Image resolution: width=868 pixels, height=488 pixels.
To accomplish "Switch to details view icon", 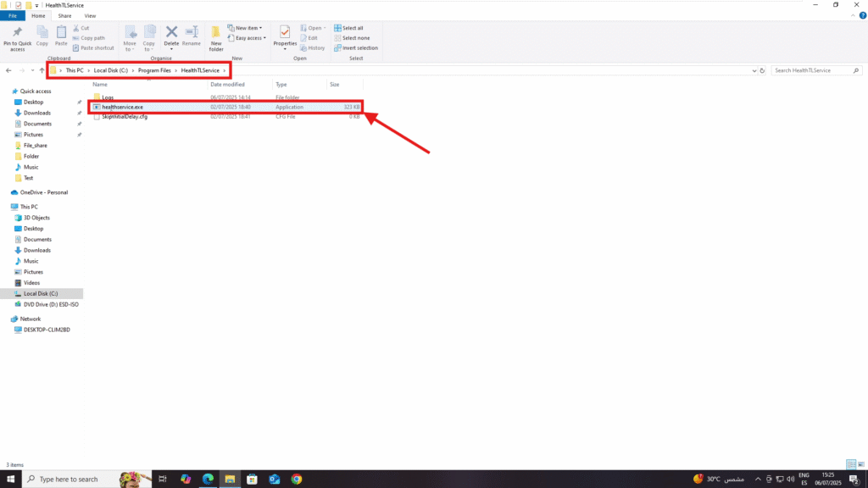I will point(851,465).
